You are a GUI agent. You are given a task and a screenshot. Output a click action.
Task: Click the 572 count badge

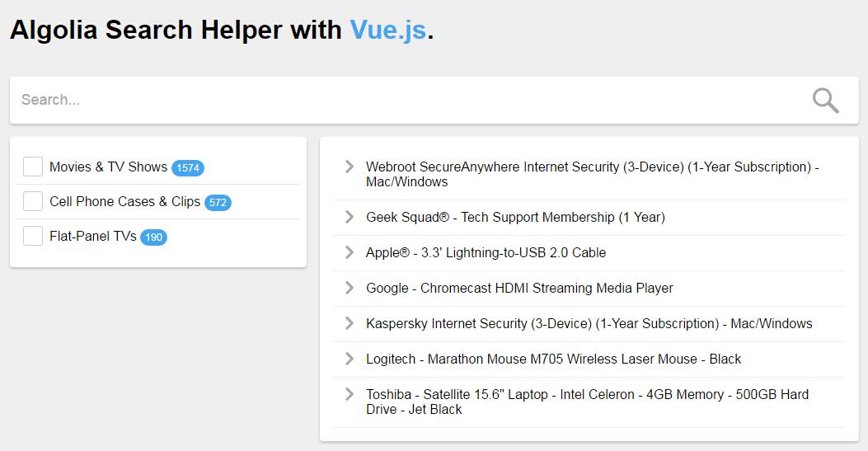coord(218,203)
